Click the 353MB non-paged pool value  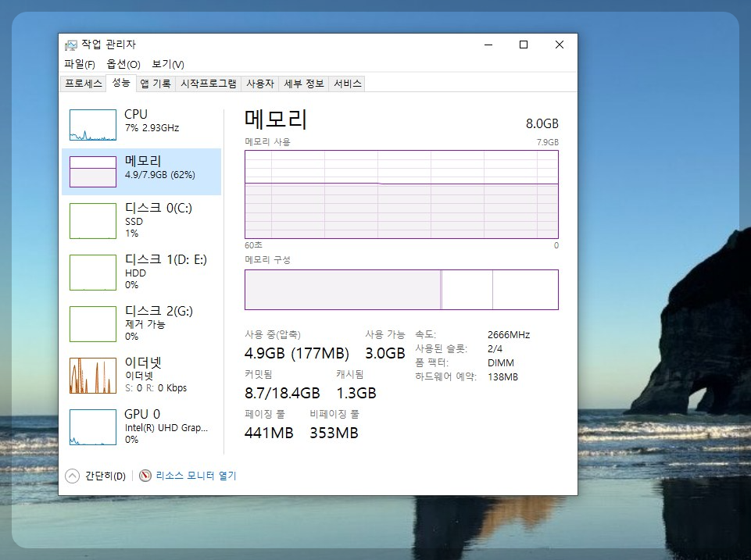click(x=334, y=433)
